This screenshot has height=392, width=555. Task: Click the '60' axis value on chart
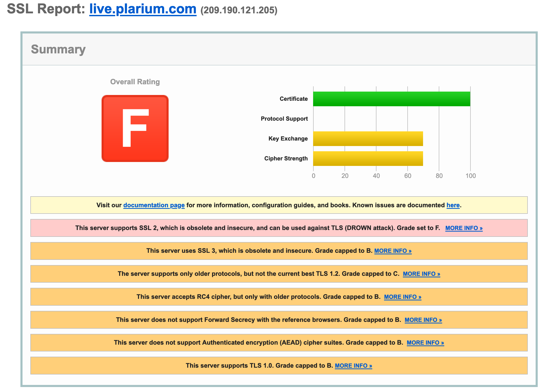pos(408,176)
